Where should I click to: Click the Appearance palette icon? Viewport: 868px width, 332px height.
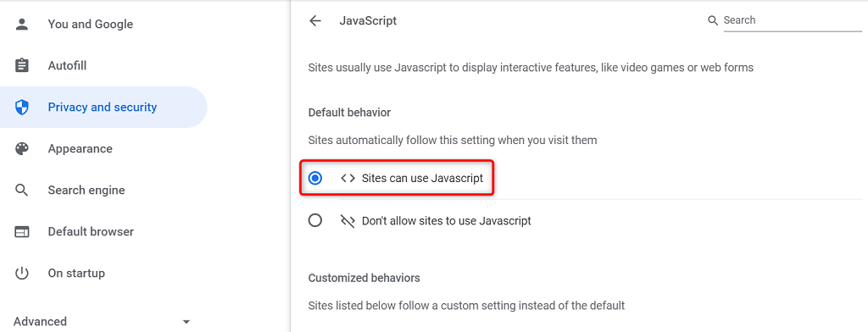[21, 149]
